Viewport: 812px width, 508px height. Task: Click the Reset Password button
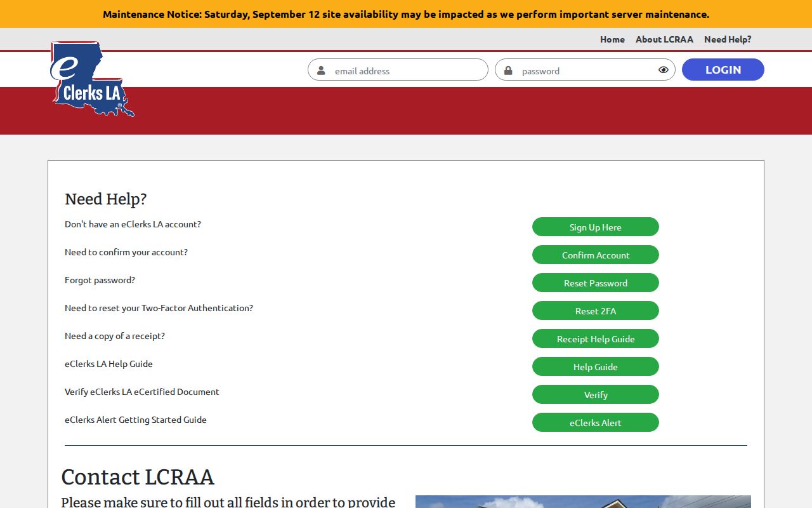(596, 283)
